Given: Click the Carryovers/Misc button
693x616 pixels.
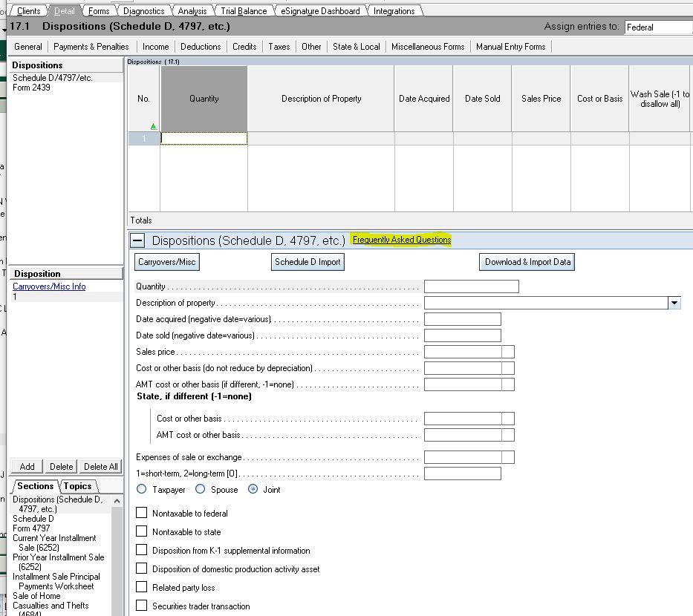Looking at the screenshot, I should [x=167, y=262].
